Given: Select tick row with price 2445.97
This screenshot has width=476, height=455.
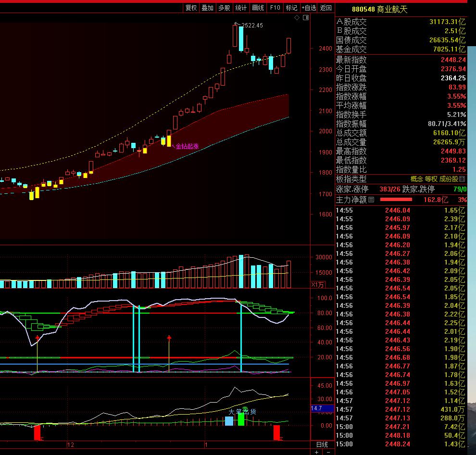Looking at the screenshot, I should (x=401, y=227).
